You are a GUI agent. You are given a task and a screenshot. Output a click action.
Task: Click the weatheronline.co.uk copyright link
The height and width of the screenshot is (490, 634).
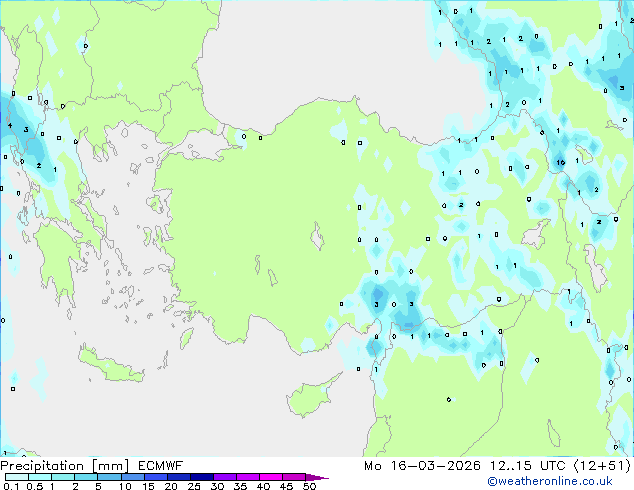coord(562,482)
